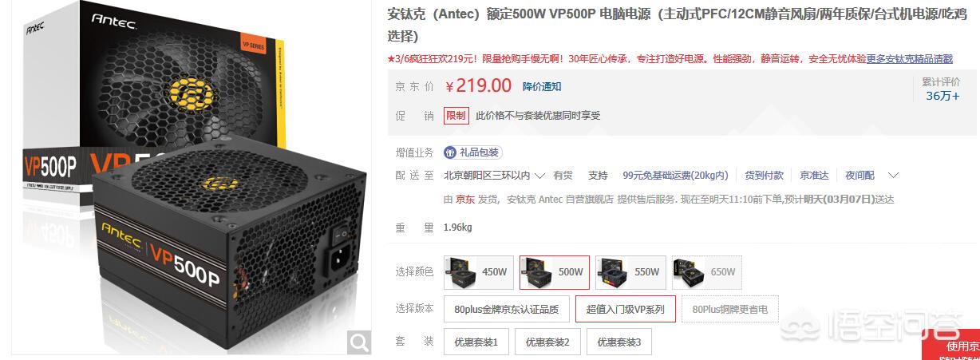View the 36万+ cumulative reviews count
Image resolution: width=980 pixels, height=360 pixels.
942,96
